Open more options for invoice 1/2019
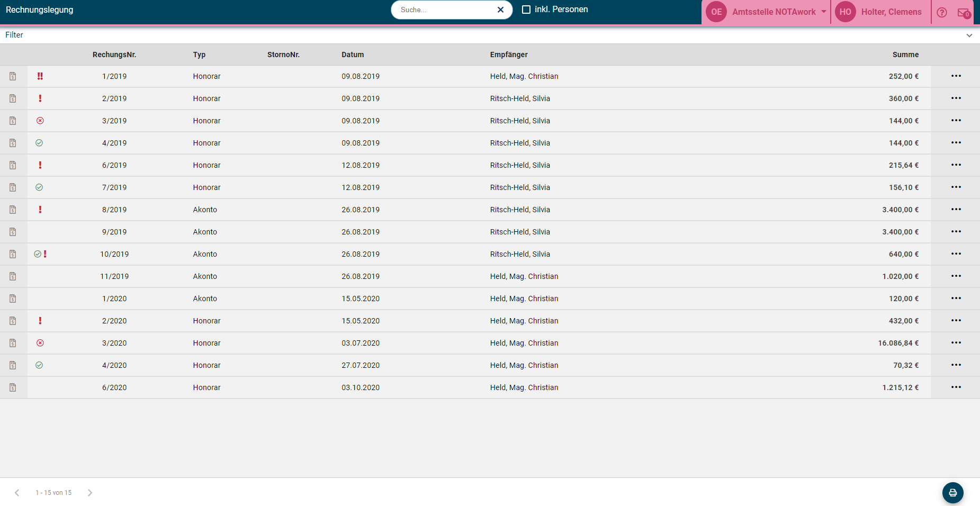 (956, 76)
